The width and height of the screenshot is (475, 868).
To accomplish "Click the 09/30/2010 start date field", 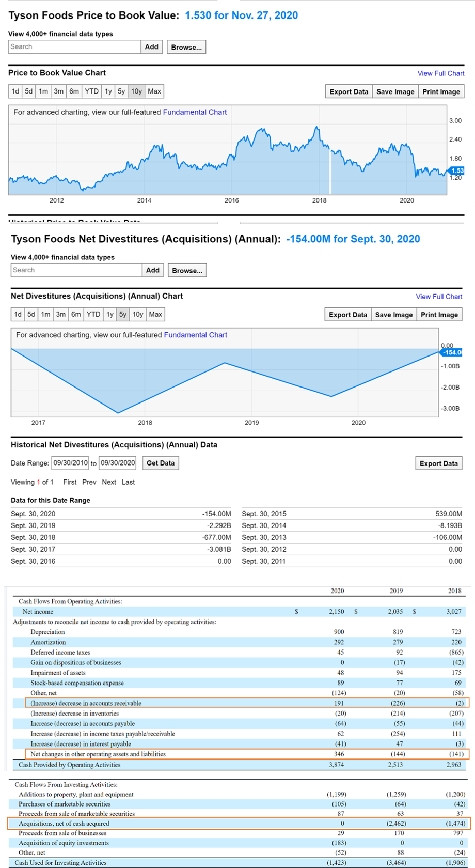I will pos(70,463).
